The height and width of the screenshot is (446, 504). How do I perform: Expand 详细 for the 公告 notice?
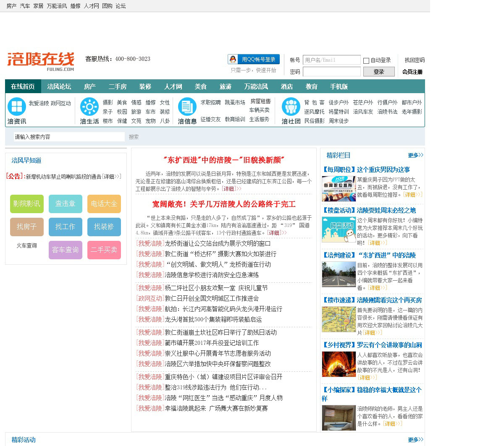point(112,177)
